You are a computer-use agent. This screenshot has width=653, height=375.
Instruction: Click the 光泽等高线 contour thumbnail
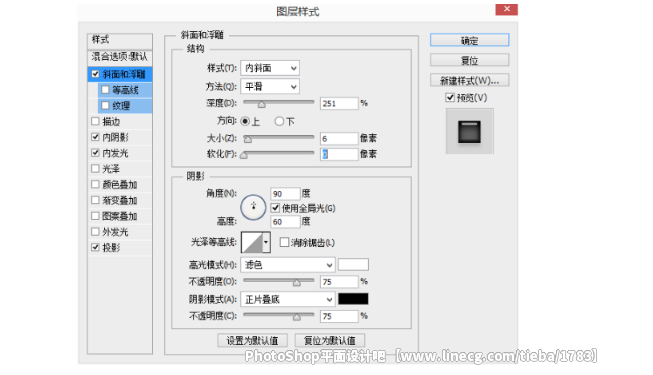click(252, 242)
